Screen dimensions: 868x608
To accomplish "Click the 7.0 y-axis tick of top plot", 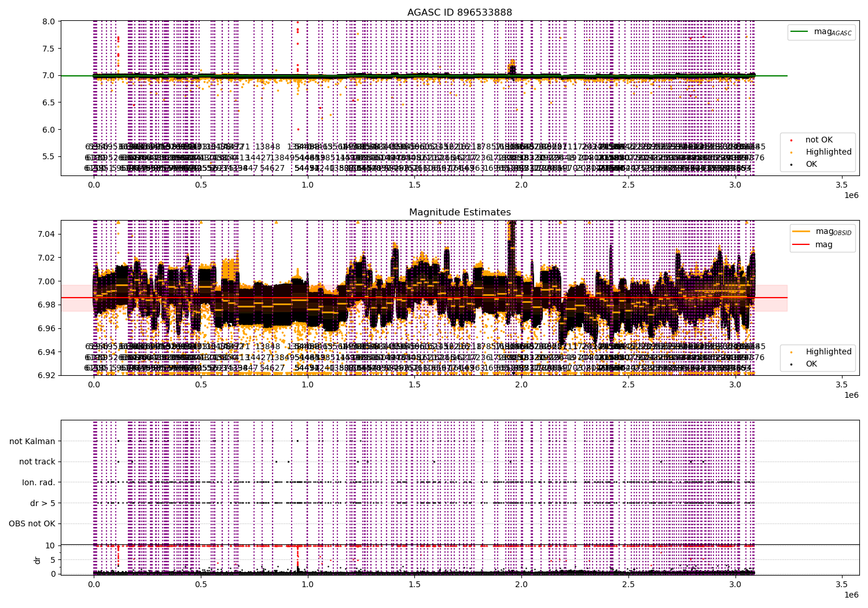I will coord(49,76).
